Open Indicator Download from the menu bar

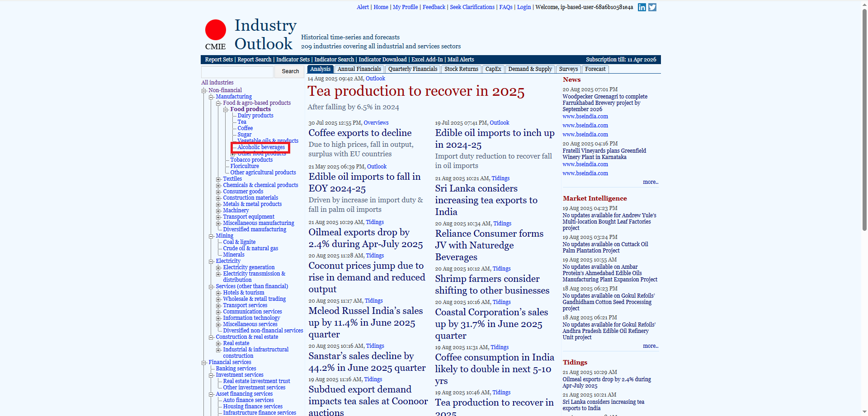382,60
